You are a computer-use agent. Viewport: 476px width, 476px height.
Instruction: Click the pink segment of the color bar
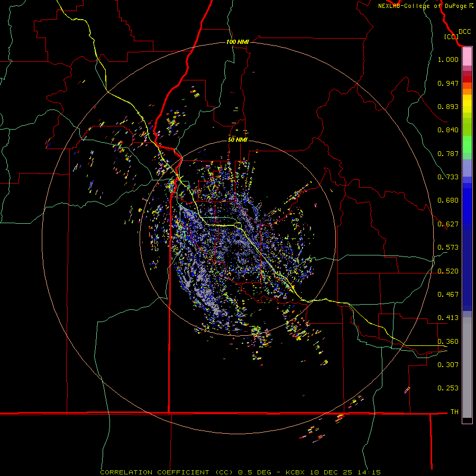click(x=467, y=57)
